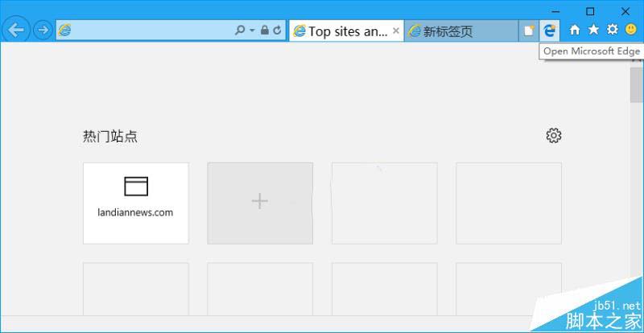The height and width of the screenshot is (333, 644).
Task: Add a site with the plus tile
Action: [x=260, y=203]
